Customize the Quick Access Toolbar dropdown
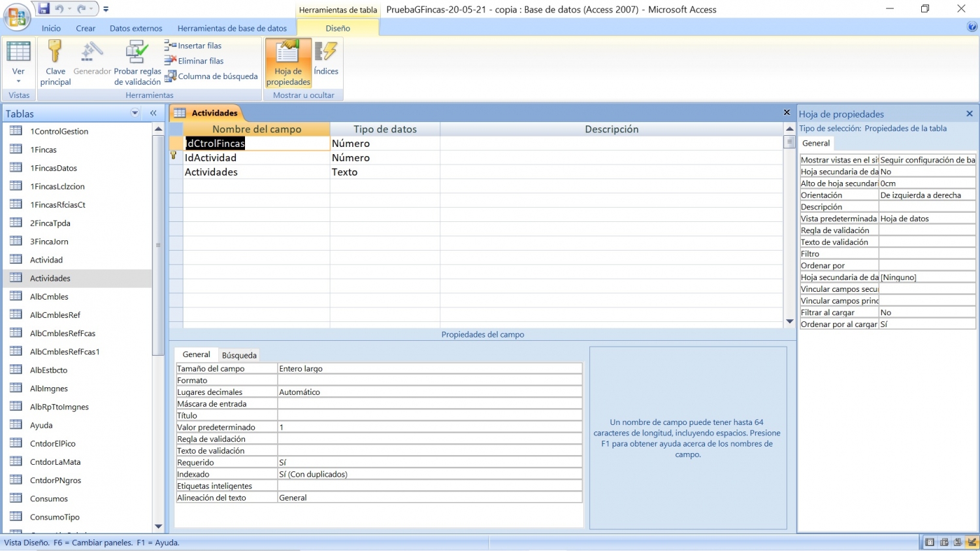The width and height of the screenshot is (980, 551). click(x=106, y=9)
